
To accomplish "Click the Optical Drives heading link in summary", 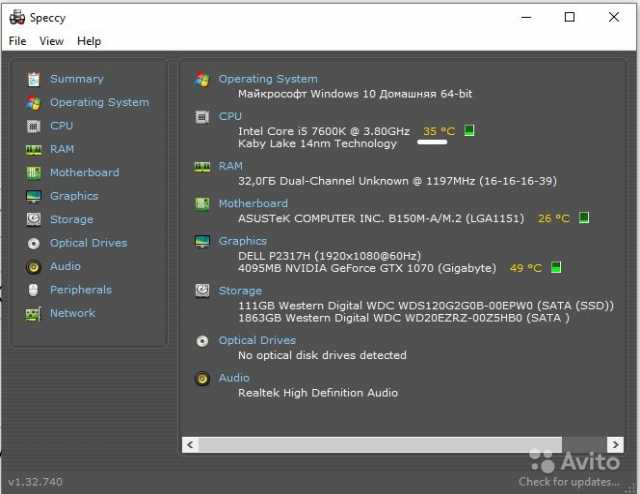I will [257, 340].
